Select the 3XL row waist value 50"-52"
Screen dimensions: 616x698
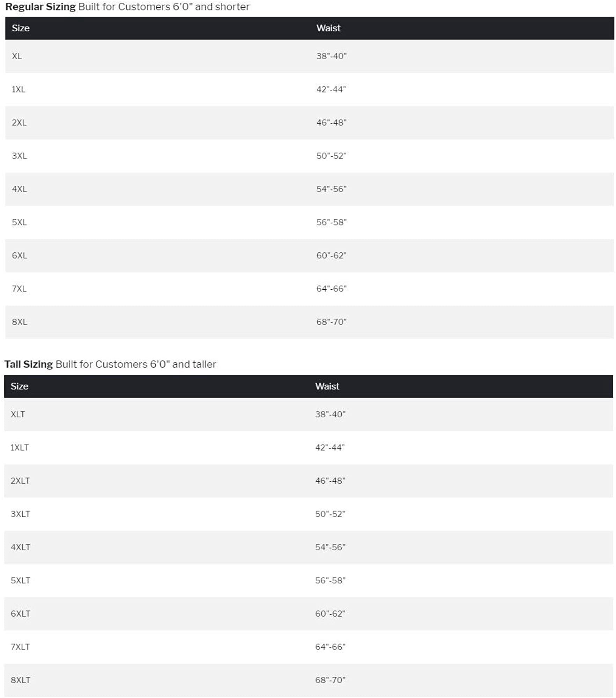pos(331,156)
